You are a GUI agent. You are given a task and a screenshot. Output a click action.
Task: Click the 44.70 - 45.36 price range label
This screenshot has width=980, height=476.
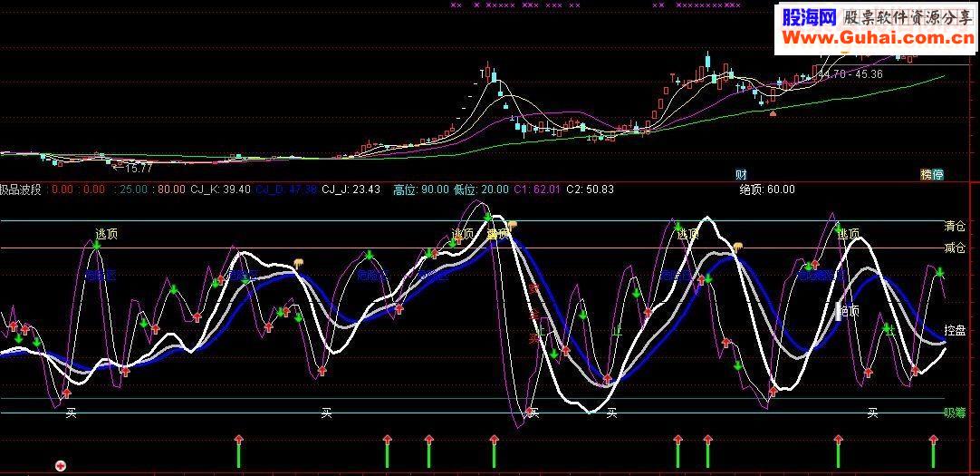[x=850, y=74]
